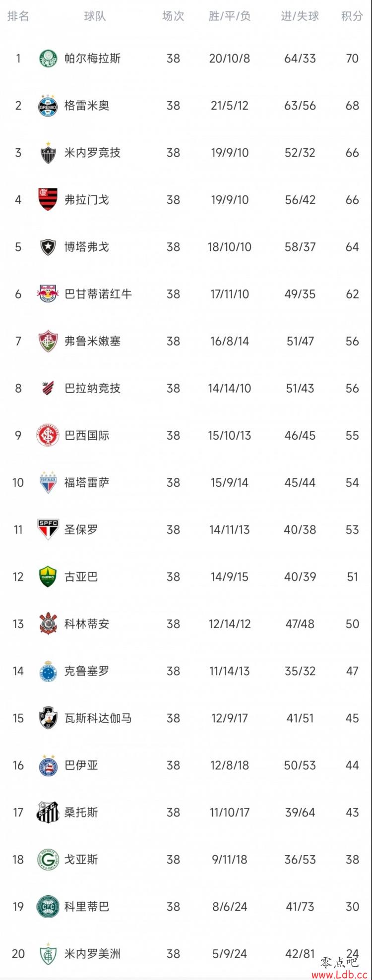Click the 进/失球 goals column header
372x980 pixels.
tap(300, 16)
